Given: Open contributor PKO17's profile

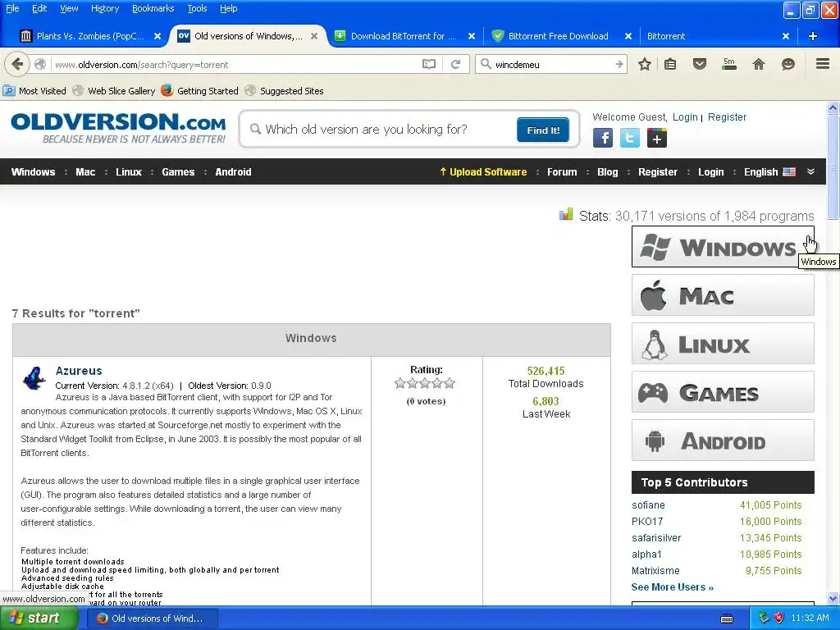Looking at the screenshot, I should click(x=647, y=521).
